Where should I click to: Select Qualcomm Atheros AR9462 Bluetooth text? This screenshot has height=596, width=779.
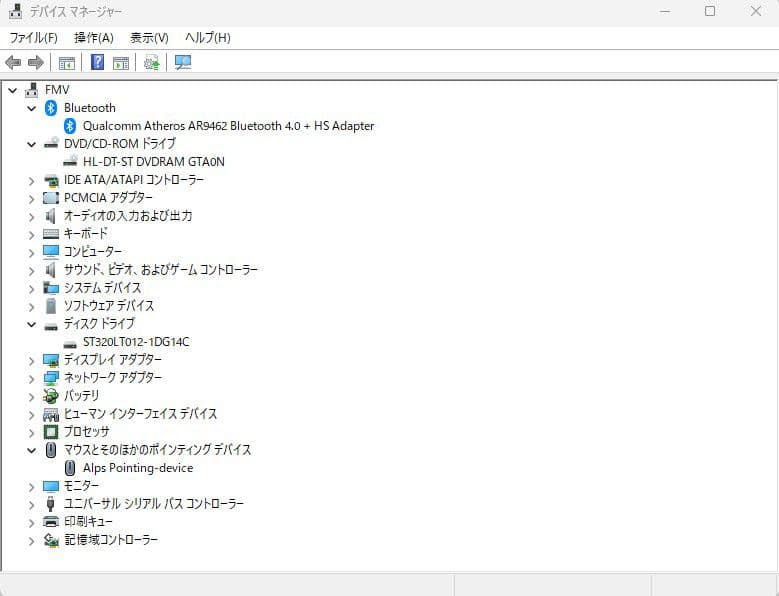pyautogui.click(x=228, y=126)
